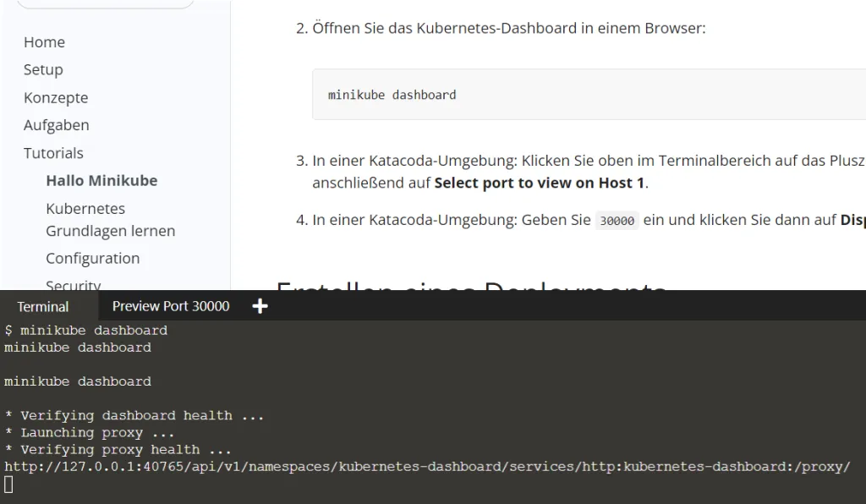Switch to the Terminal tab

[x=43, y=306]
